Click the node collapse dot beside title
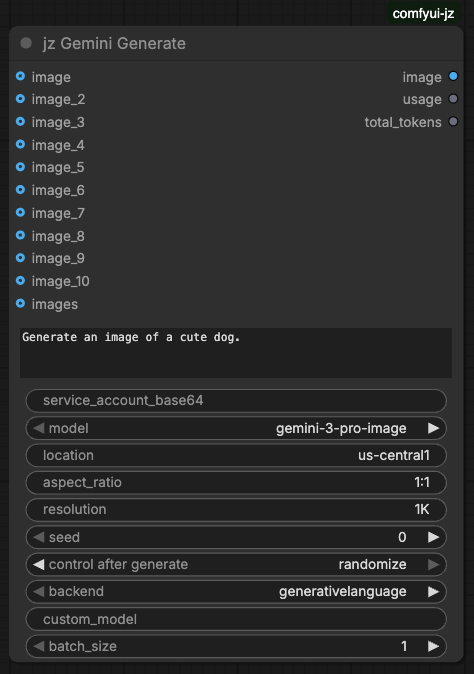The width and height of the screenshot is (474, 674). (26, 43)
